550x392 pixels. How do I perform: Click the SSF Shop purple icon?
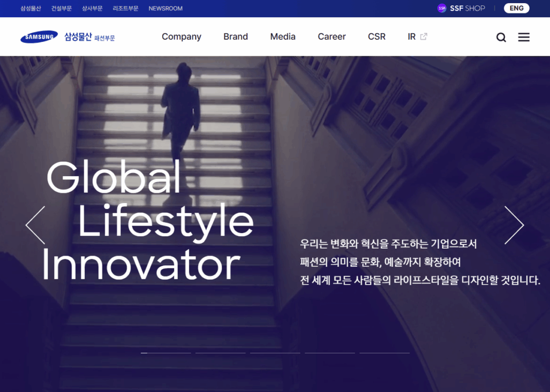coord(442,8)
